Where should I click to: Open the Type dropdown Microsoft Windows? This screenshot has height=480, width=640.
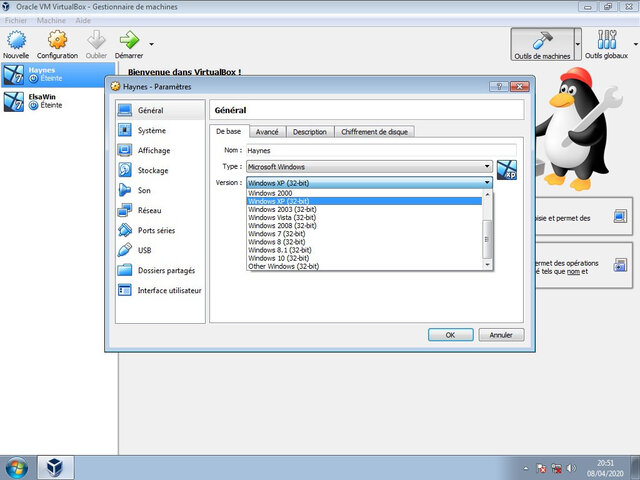pos(369,167)
